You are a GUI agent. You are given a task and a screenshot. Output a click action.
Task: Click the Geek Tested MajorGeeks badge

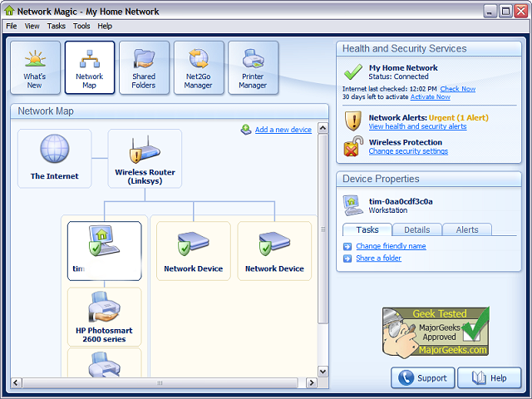tap(436, 332)
